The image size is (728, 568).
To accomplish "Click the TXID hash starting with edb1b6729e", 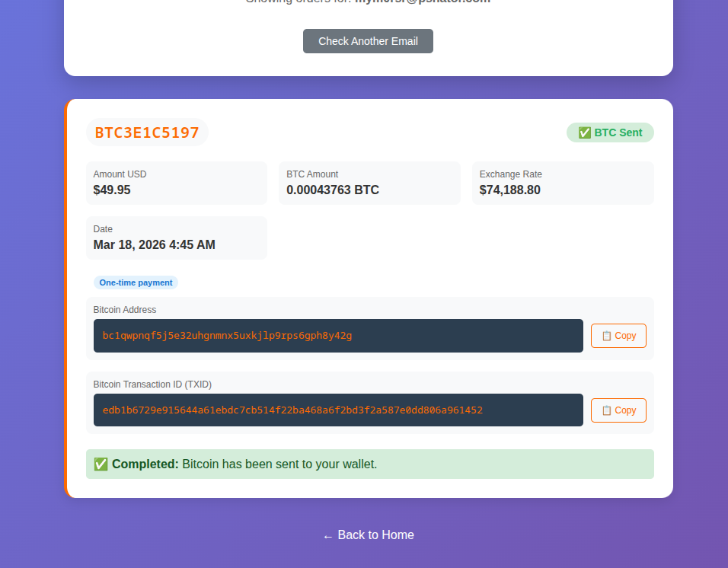I will 292,410.
